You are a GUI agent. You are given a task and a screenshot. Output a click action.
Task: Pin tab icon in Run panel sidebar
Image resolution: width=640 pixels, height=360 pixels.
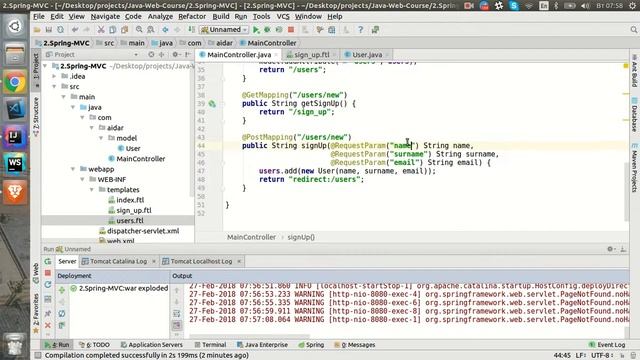[x=48, y=313]
